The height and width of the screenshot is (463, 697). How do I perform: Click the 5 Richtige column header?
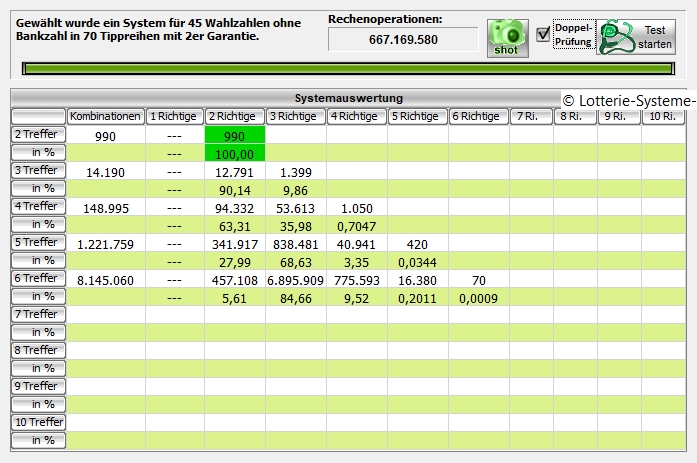[417, 116]
